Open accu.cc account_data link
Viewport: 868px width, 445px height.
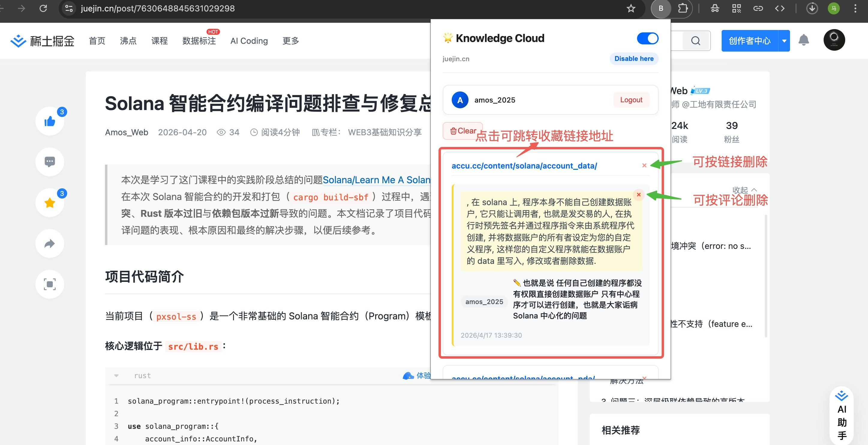click(524, 166)
